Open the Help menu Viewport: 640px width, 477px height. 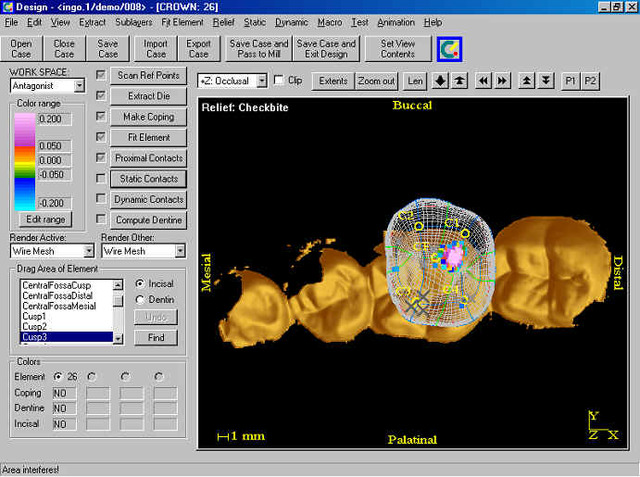tap(433, 22)
